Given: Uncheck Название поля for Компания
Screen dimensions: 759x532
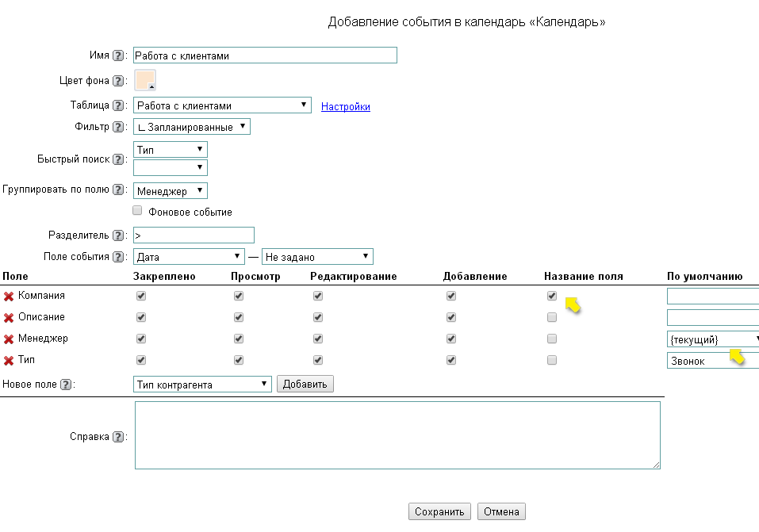Looking at the screenshot, I should point(552,296).
